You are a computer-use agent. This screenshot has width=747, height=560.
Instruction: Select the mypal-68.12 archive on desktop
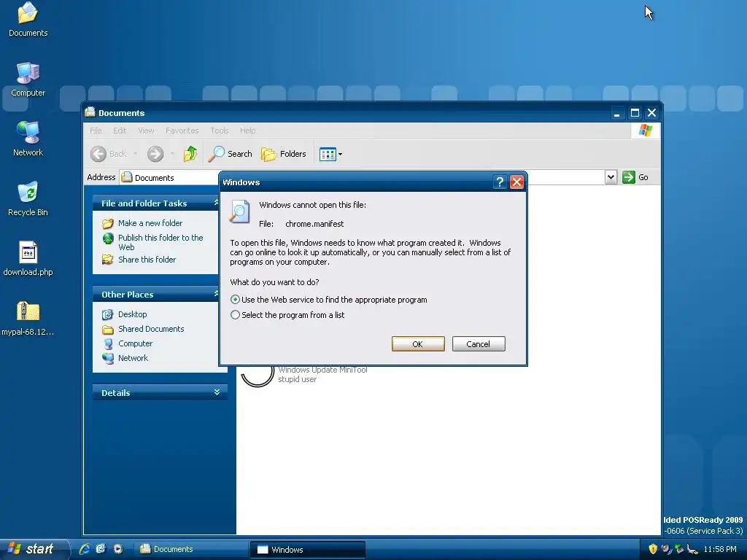coord(28,319)
